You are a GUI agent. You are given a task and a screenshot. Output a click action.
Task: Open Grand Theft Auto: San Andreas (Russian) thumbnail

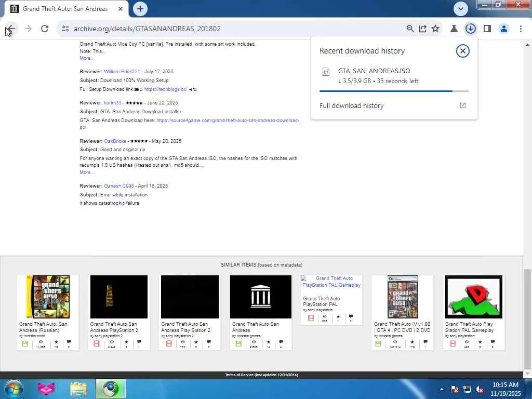pos(48,297)
